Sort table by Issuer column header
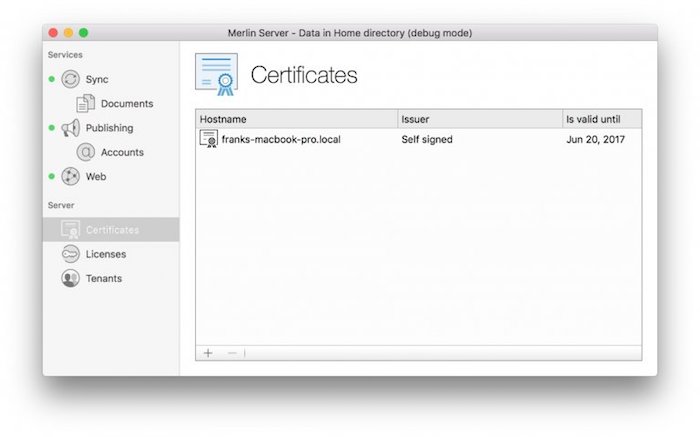 [x=480, y=119]
